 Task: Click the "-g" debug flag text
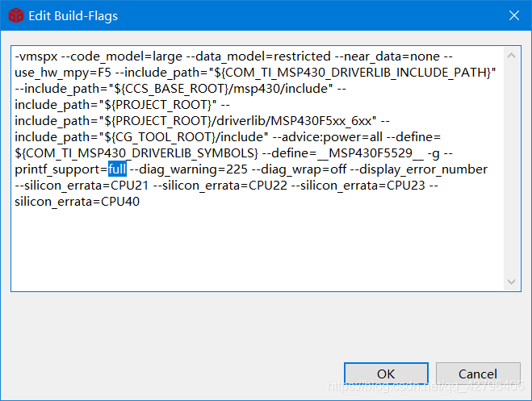click(x=434, y=154)
